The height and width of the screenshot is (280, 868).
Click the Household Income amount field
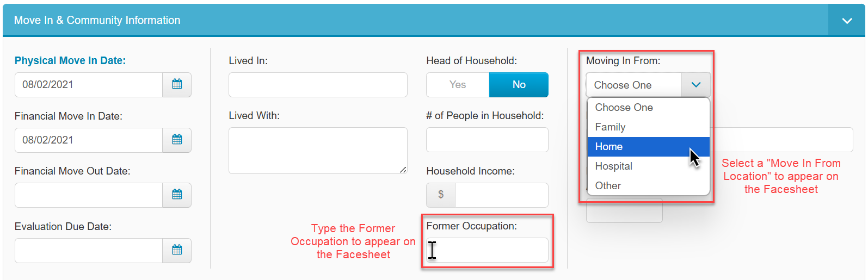pos(501,195)
